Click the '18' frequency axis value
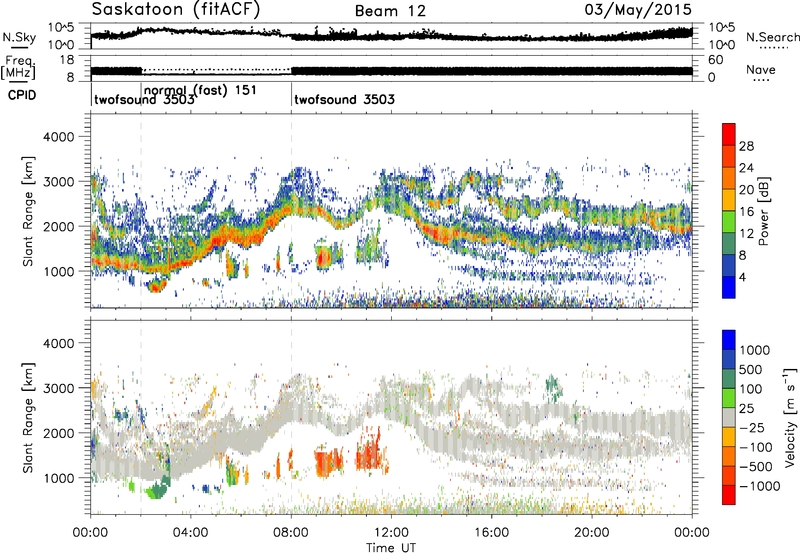800x554 pixels. (x=67, y=60)
